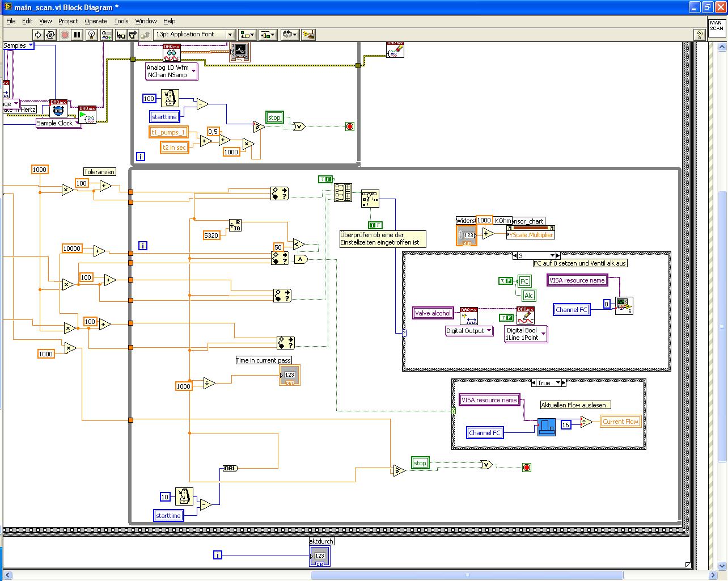Viewport: 728px width, 581px height.
Task: Open the Reorder dropdown in toolbar
Action: [289, 35]
